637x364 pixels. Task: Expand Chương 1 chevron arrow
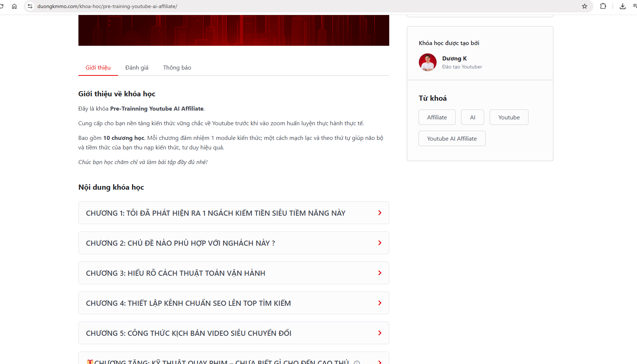tap(380, 213)
